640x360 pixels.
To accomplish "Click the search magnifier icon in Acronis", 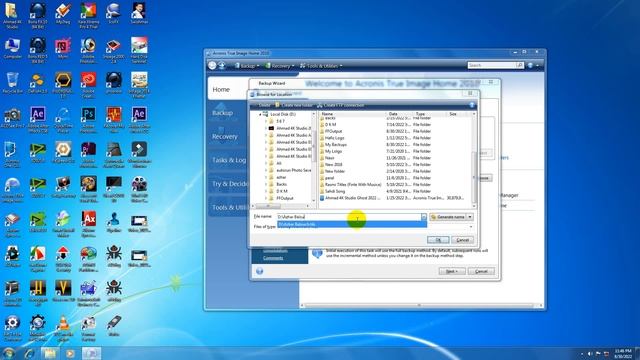I will [519, 65].
